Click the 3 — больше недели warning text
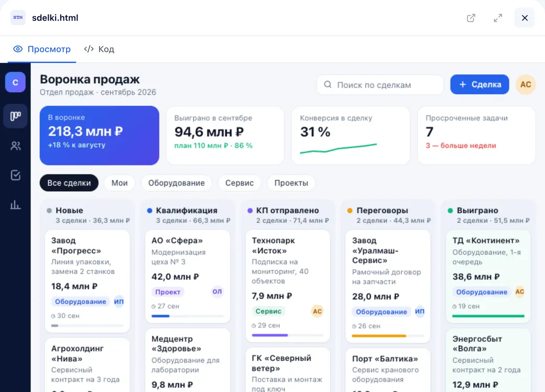Viewport: 545px width, 392px height. [461, 146]
